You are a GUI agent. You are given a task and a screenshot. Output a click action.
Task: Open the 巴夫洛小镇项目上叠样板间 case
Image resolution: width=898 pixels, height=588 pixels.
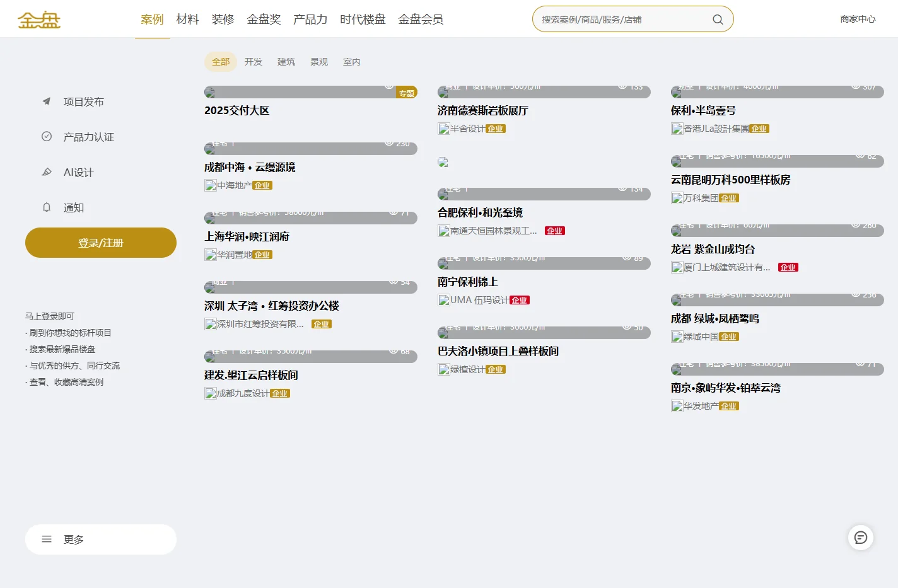[x=498, y=351]
